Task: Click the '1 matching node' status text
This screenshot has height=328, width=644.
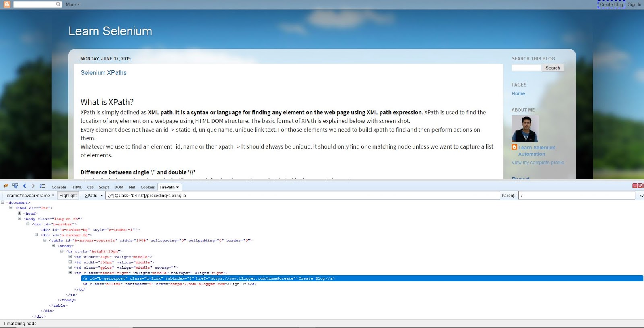Action: 20,323
